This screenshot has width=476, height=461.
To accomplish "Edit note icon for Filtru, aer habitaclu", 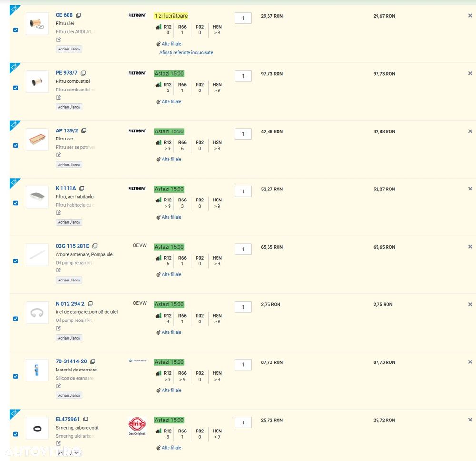I will (x=58, y=212).
